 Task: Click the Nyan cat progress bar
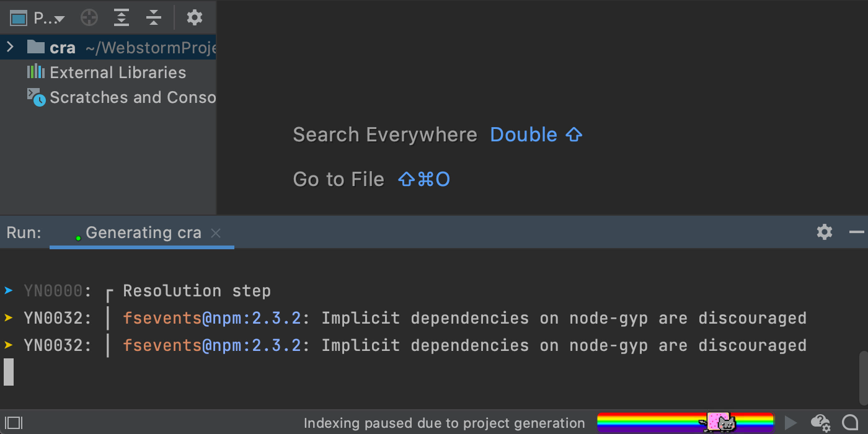[x=685, y=423]
